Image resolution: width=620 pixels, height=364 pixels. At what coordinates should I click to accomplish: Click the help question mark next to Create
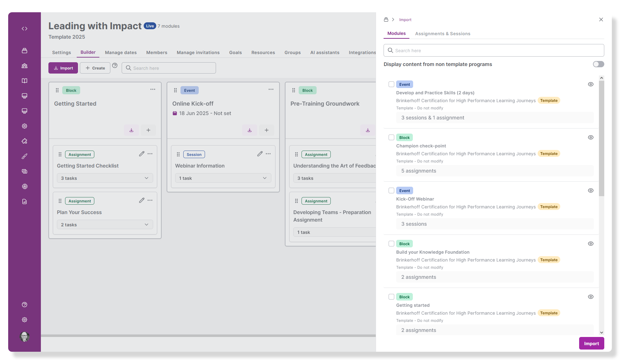(115, 65)
